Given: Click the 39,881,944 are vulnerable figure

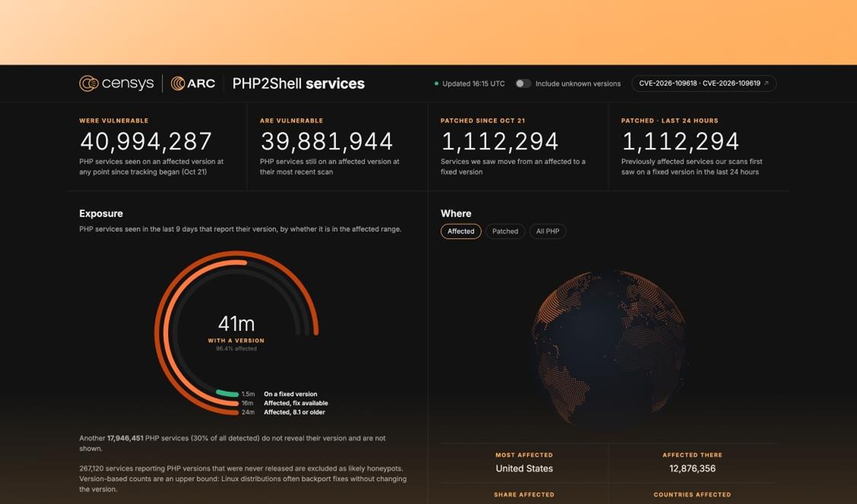Looking at the screenshot, I should 327,141.
